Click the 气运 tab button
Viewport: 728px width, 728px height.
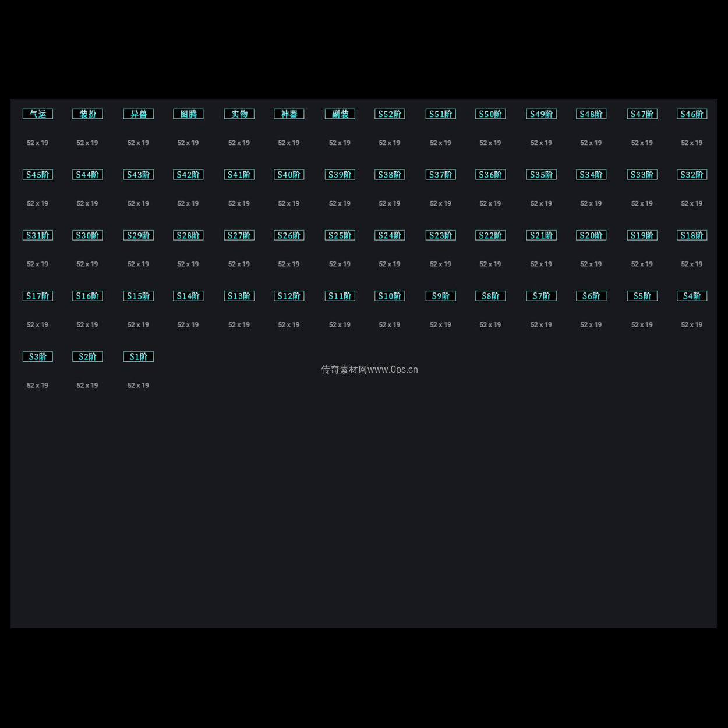[38, 114]
